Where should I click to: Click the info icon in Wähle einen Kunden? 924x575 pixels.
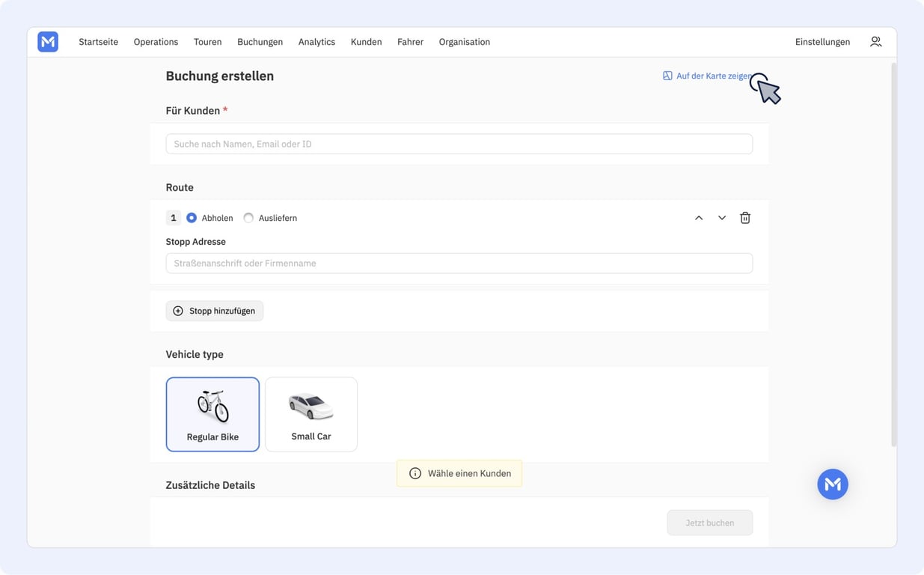tap(415, 473)
